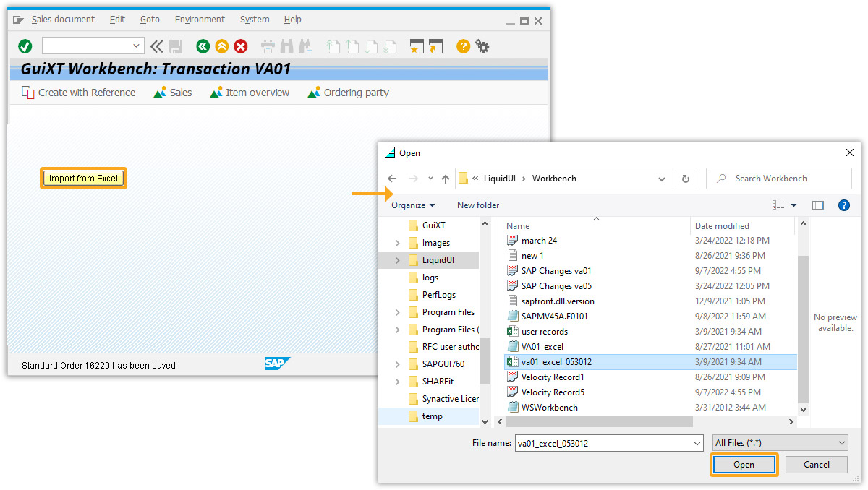
Task: Click the green Enter checkmark icon in SAP toolbar
Action: coord(25,46)
